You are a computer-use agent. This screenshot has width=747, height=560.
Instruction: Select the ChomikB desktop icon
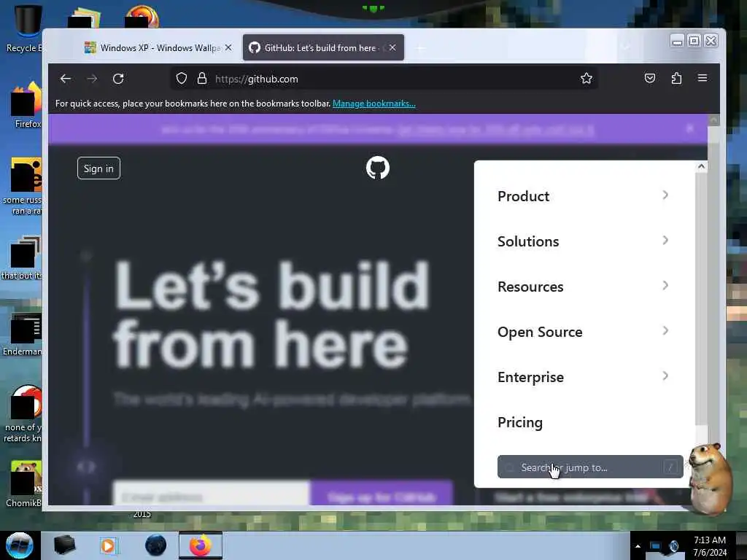24,484
